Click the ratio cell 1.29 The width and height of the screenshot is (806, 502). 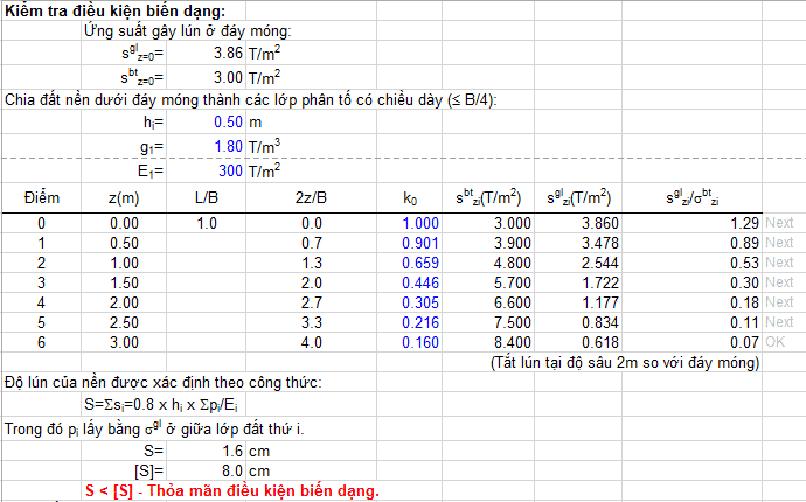click(744, 224)
